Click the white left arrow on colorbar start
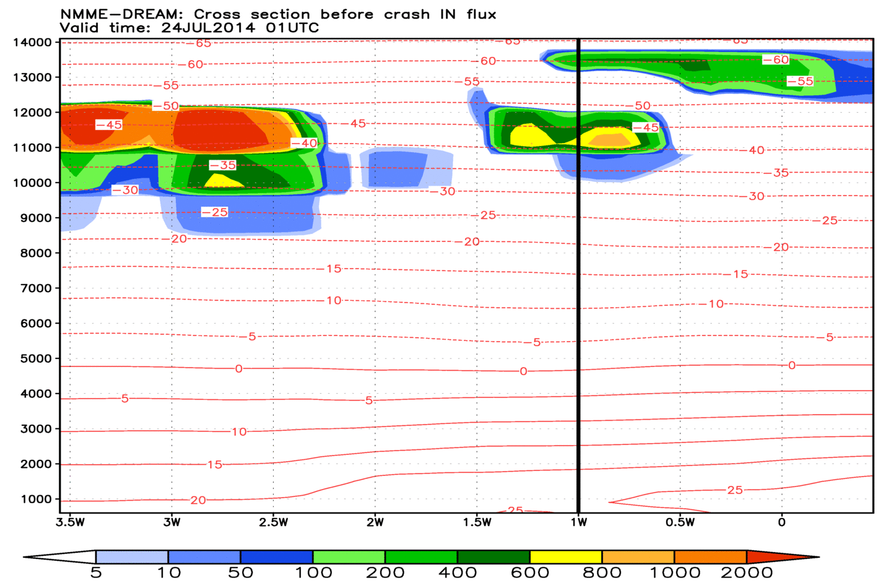886x588 pixels. [62, 557]
